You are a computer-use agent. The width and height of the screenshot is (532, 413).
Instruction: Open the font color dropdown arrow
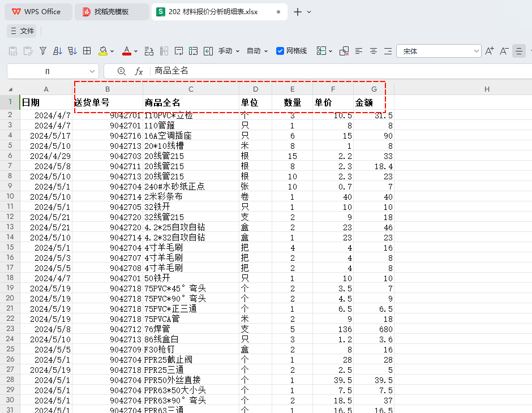click(x=136, y=51)
